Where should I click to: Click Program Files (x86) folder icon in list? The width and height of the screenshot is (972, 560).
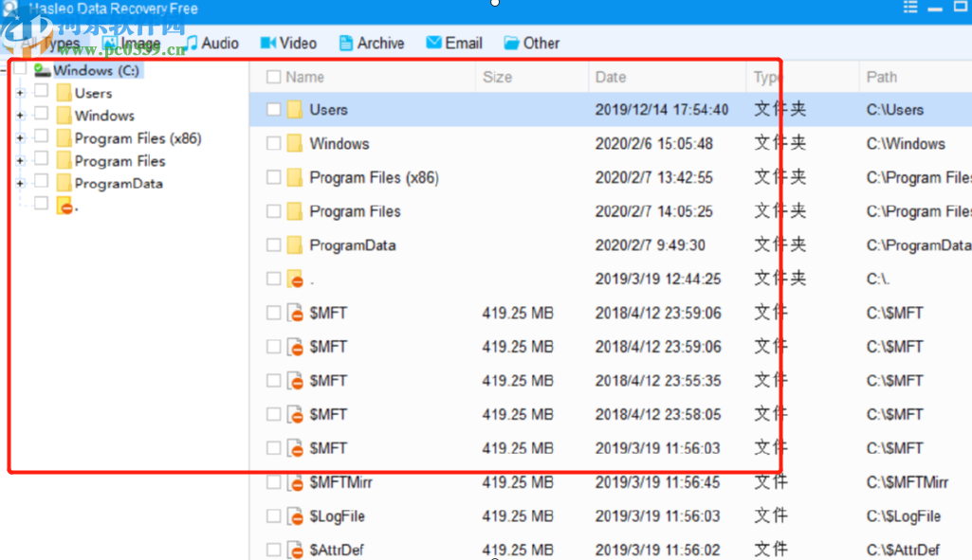tap(295, 177)
